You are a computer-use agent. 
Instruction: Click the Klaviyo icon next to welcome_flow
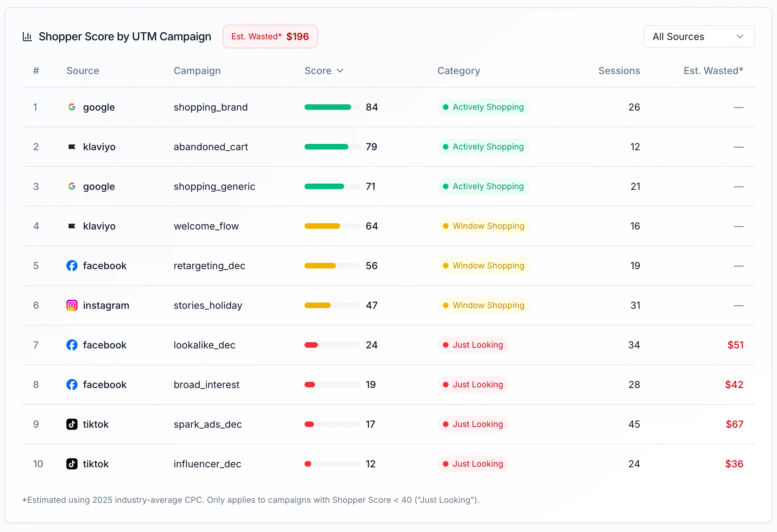pos(72,226)
